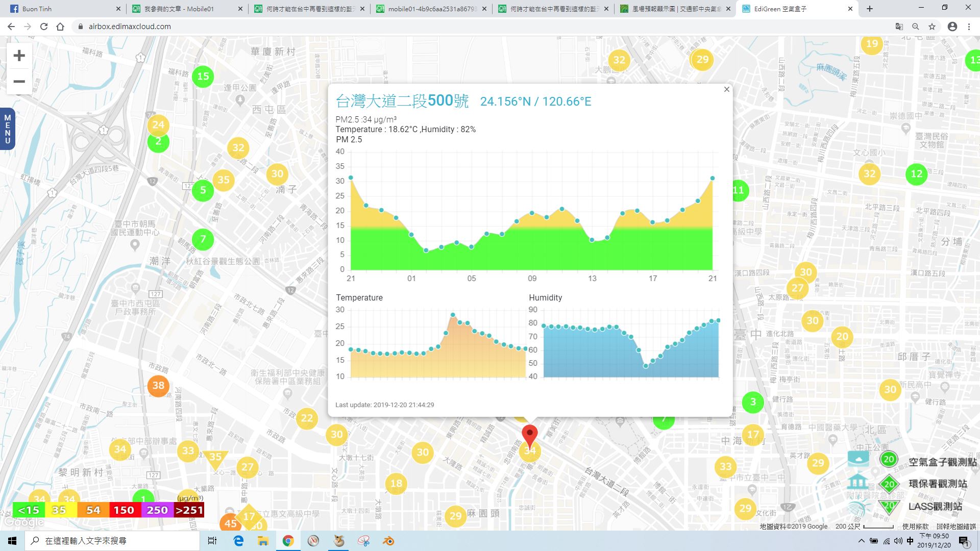Close the EdiGreen 空氣盒子 tab

pyautogui.click(x=850, y=9)
